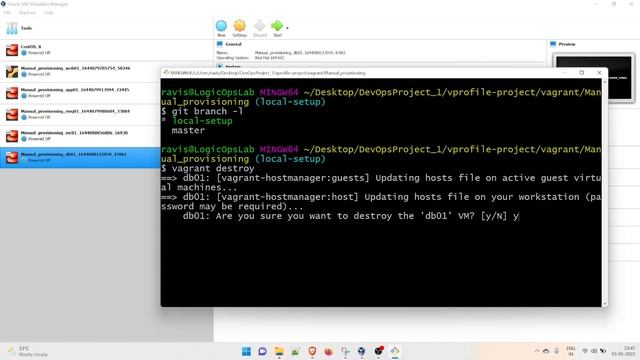640x360 pixels.
Task: Click the terminal scrollbar down arrow
Action: (x=604, y=304)
